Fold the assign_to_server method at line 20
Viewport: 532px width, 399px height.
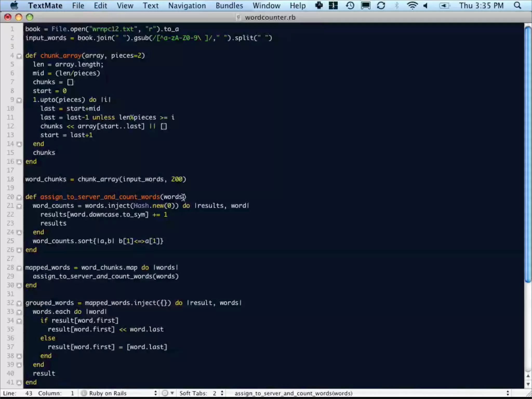(x=19, y=197)
